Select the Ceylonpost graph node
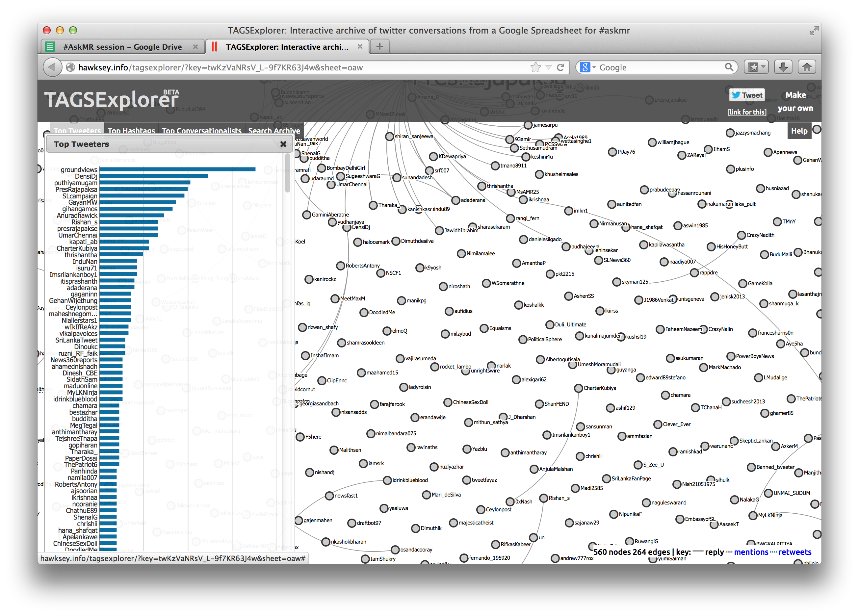This screenshot has height=616, width=859. pyautogui.click(x=481, y=510)
